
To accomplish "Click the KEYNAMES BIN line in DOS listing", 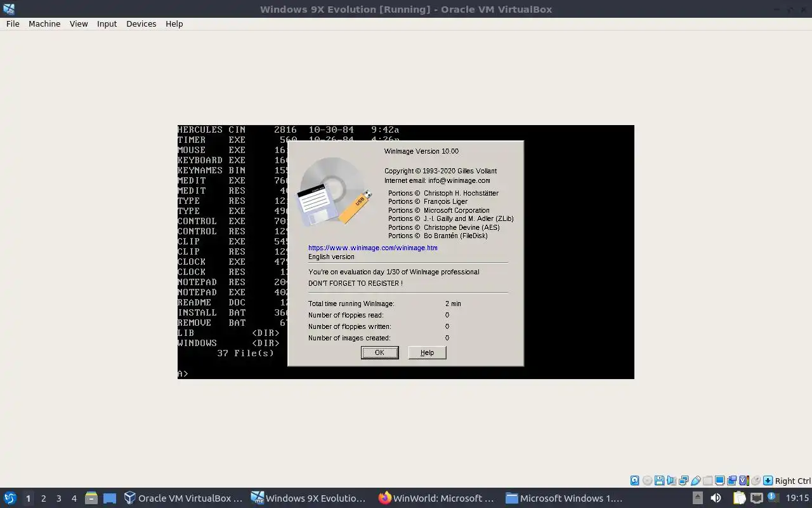I will 232,170.
